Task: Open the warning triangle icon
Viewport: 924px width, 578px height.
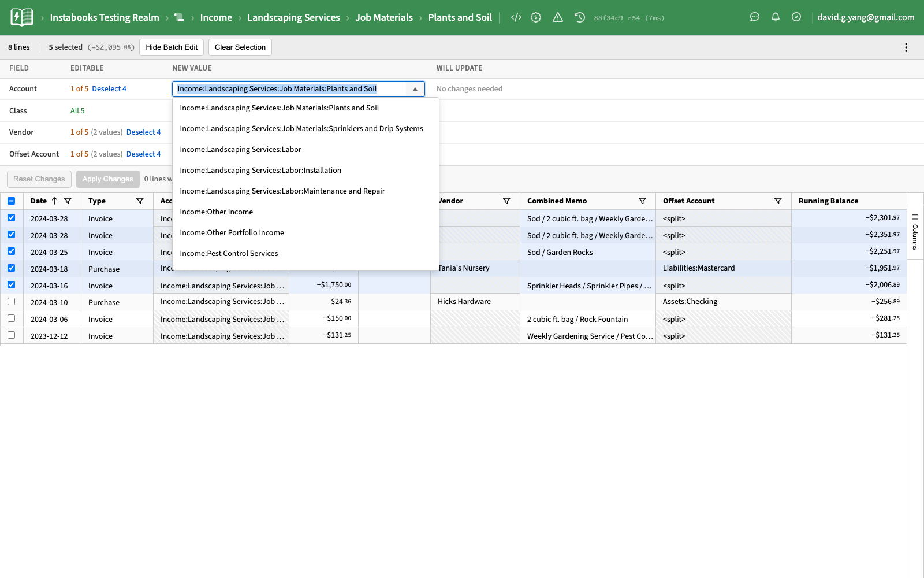Action: 558,17
